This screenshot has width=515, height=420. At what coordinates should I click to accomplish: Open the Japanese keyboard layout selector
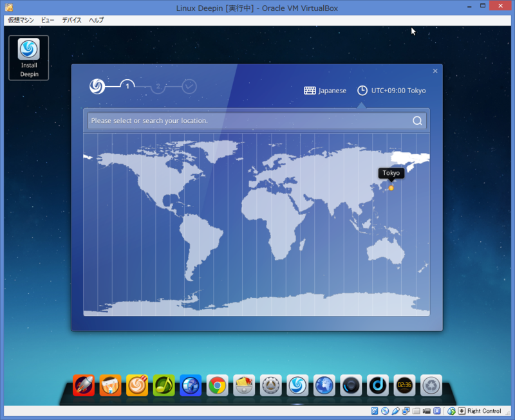[x=325, y=91]
